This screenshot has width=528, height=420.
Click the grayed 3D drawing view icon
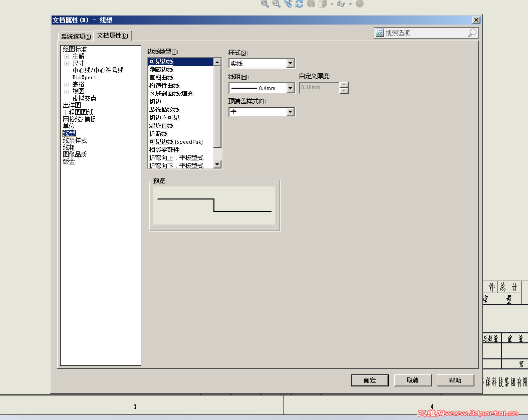pos(311,4)
